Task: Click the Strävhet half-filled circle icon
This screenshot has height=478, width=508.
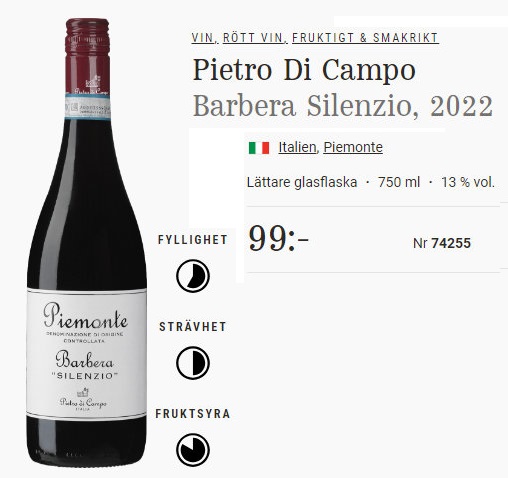Action: (x=193, y=363)
